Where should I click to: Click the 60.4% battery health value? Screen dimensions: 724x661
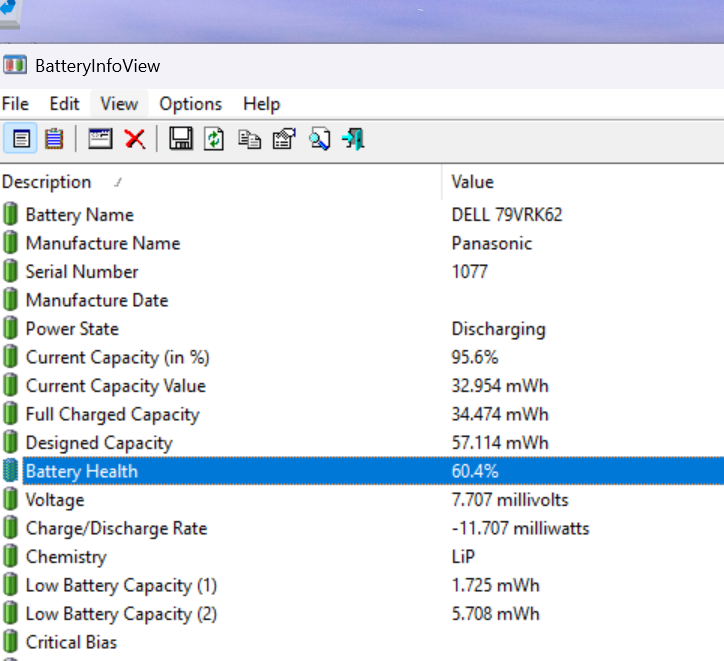click(x=475, y=471)
